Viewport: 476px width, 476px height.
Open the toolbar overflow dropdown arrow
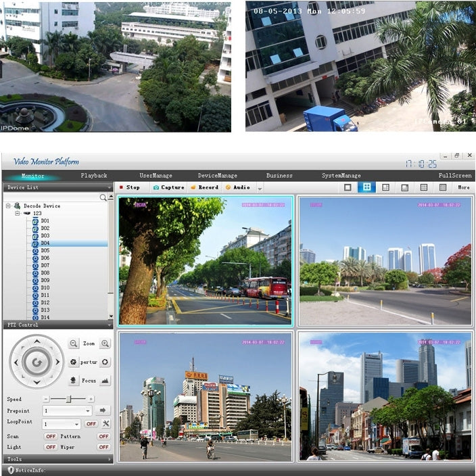260,189
